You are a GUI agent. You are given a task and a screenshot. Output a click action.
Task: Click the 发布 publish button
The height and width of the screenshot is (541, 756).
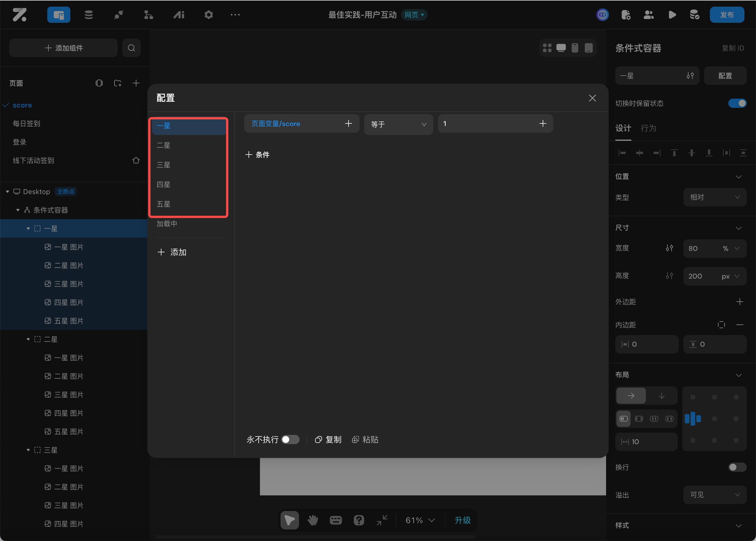click(x=727, y=15)
